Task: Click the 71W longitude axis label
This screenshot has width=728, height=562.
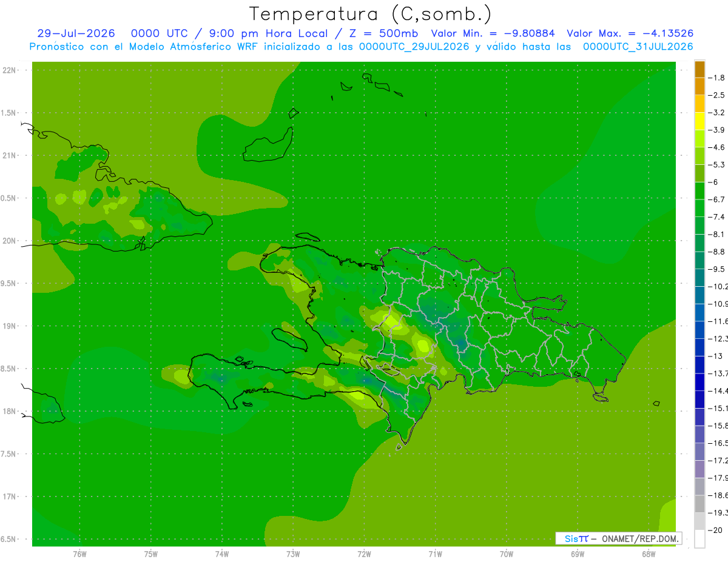Action: [435, 554]
